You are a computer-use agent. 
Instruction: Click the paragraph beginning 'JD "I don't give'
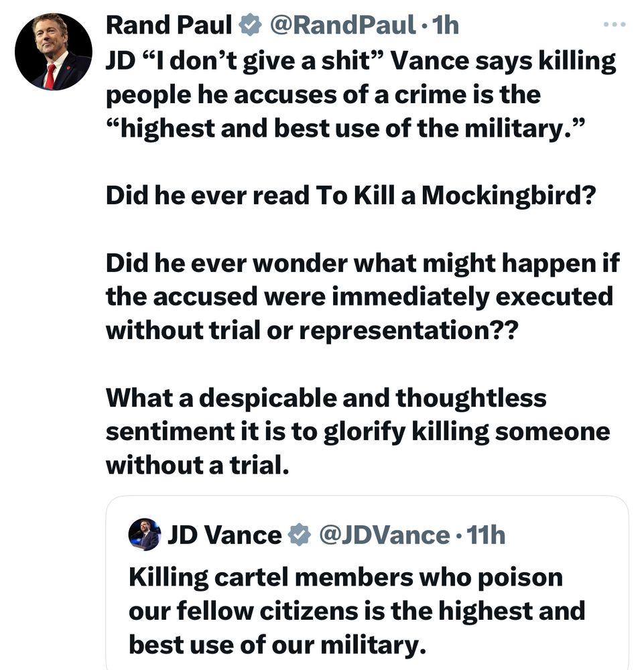[360, 94]
